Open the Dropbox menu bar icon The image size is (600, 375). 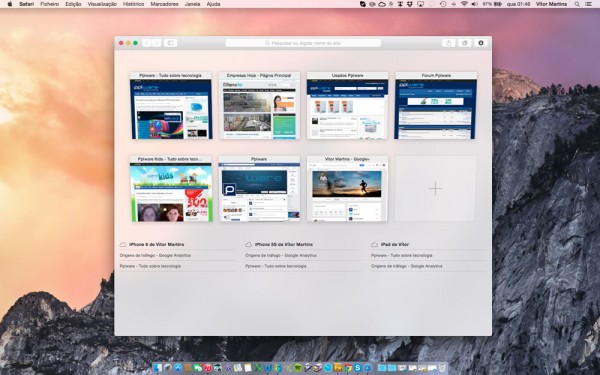coord(410,4)
